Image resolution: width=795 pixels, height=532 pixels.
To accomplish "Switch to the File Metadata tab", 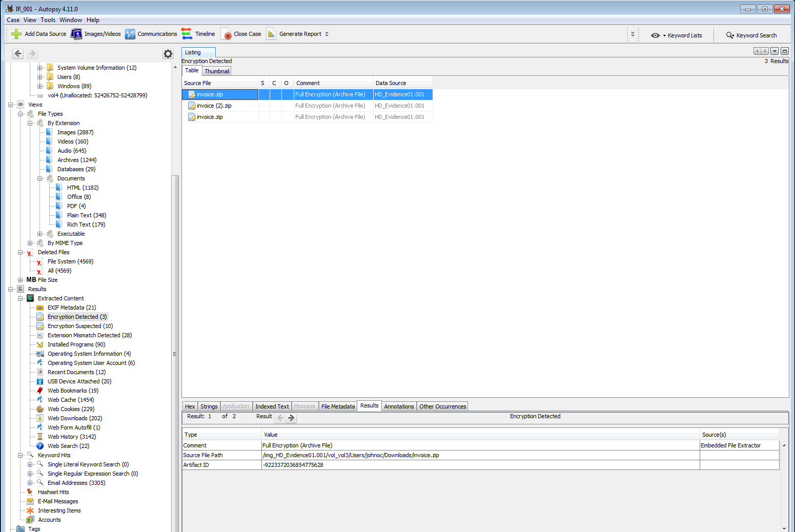I will 338,406.
